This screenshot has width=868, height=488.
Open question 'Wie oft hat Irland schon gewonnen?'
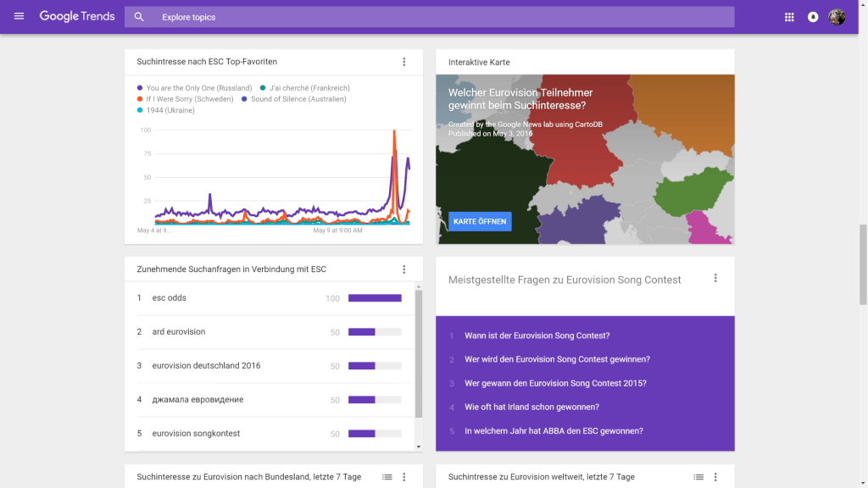[x=531, y=408]
